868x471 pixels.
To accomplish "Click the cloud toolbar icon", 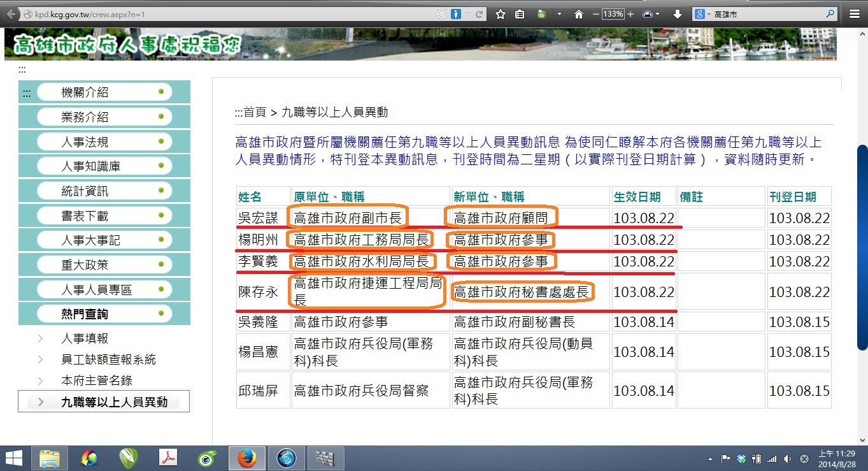I will [648, 14].
